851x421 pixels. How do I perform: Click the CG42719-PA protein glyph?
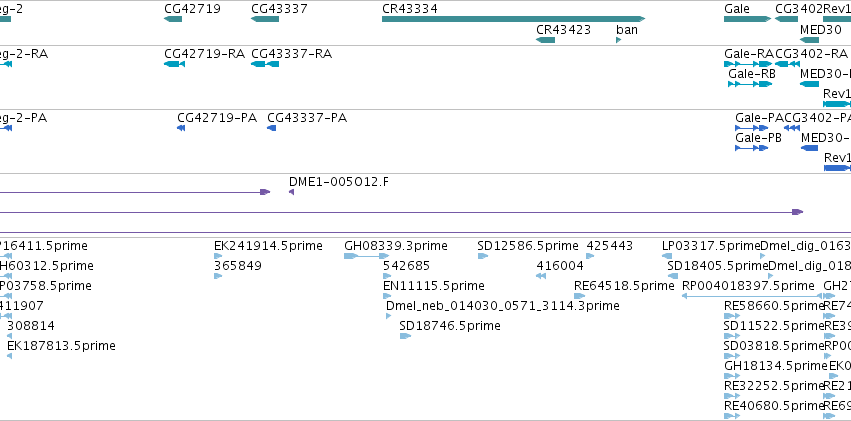pos(181,128)
